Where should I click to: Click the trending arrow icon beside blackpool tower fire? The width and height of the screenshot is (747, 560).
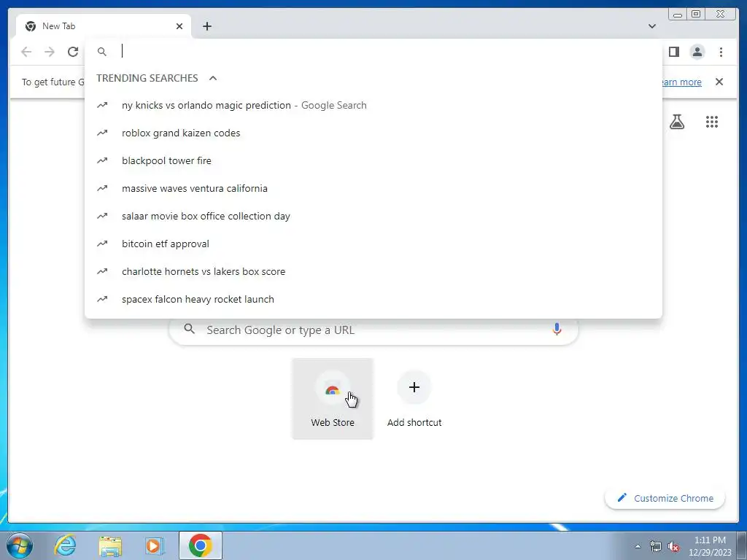tap(102, 160)
